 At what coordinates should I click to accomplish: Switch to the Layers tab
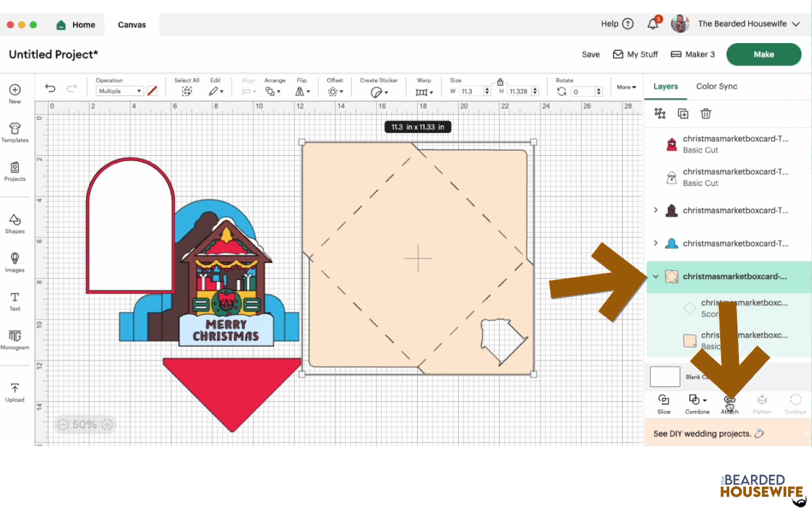pyautogui.click(x=665, y=86)
